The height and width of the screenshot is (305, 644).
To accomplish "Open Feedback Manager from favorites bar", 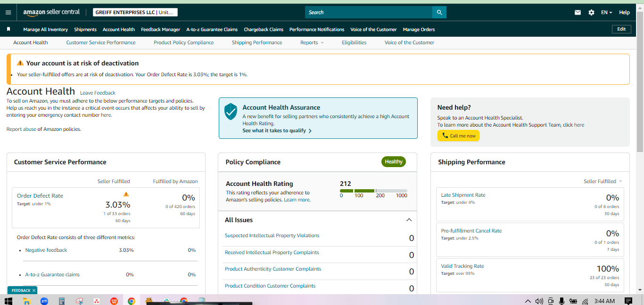I will click(x=160, y=29).
